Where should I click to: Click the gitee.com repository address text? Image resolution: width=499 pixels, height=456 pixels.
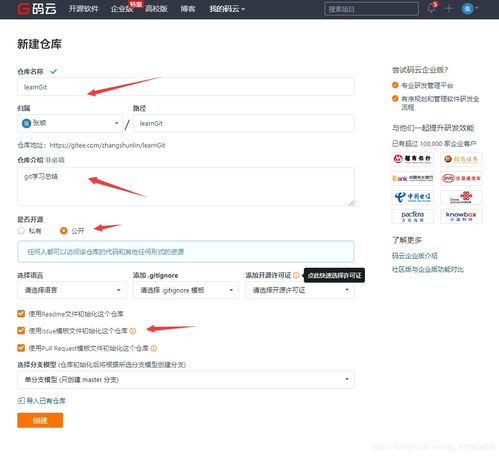(107, 145)
